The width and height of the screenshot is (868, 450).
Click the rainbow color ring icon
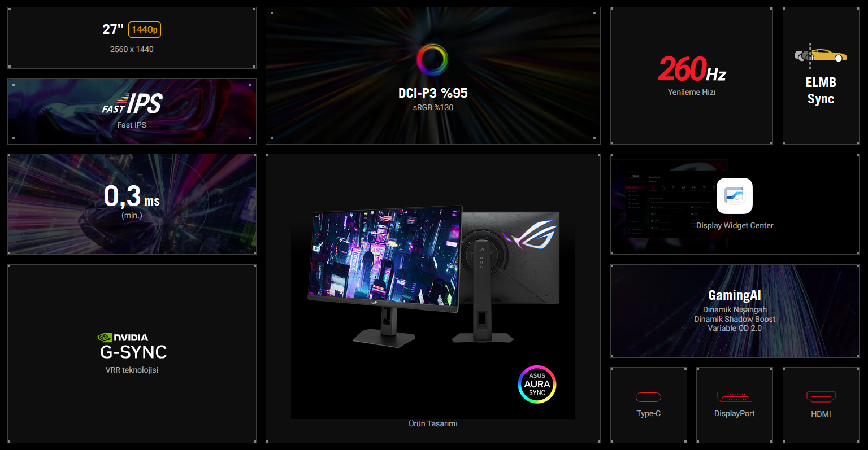pyautogui.click(x=432, y=59)
